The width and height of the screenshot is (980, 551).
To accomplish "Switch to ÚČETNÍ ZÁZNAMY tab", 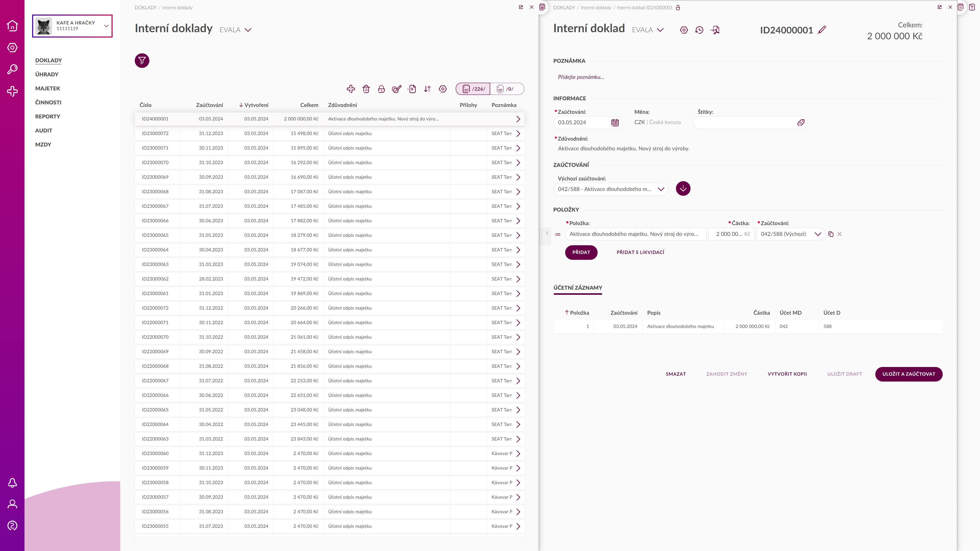I will coord(577,288).
